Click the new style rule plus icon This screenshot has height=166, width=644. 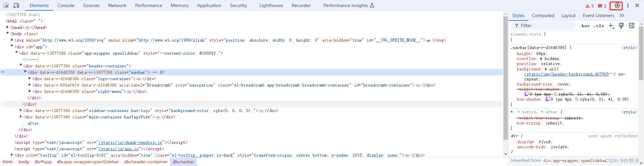pos(611,26)
